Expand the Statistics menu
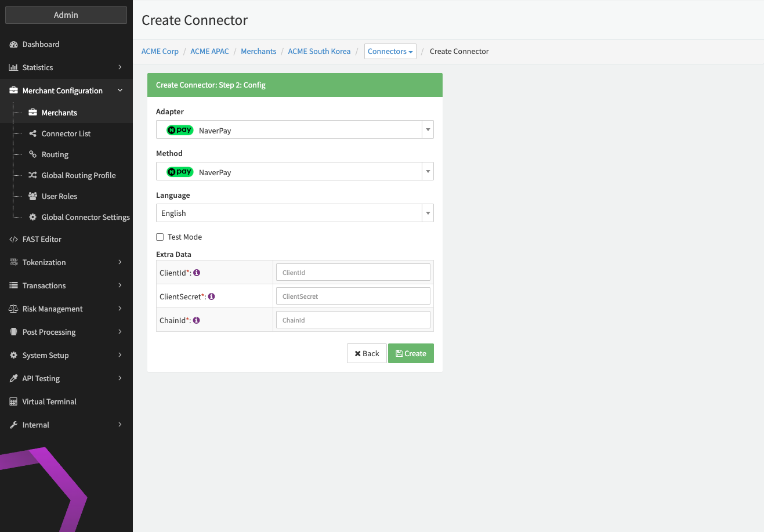Viewport: 764px width, 532px height. click(66, 67)
